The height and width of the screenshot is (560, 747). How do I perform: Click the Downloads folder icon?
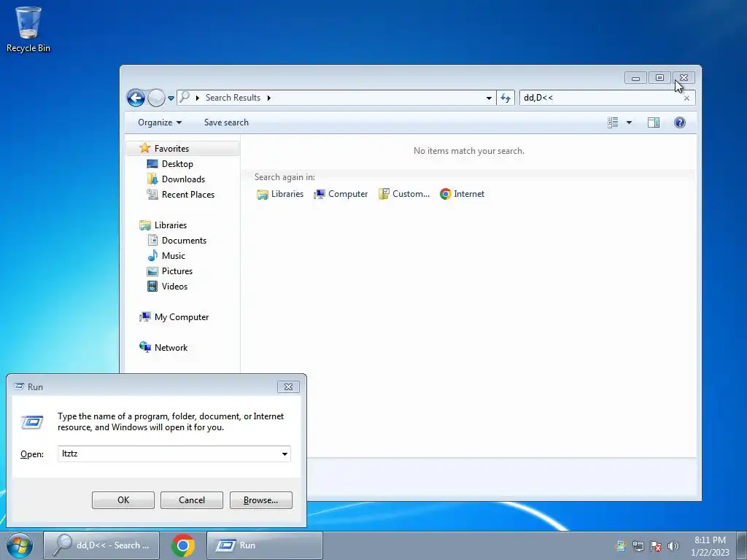pos(152,179)
